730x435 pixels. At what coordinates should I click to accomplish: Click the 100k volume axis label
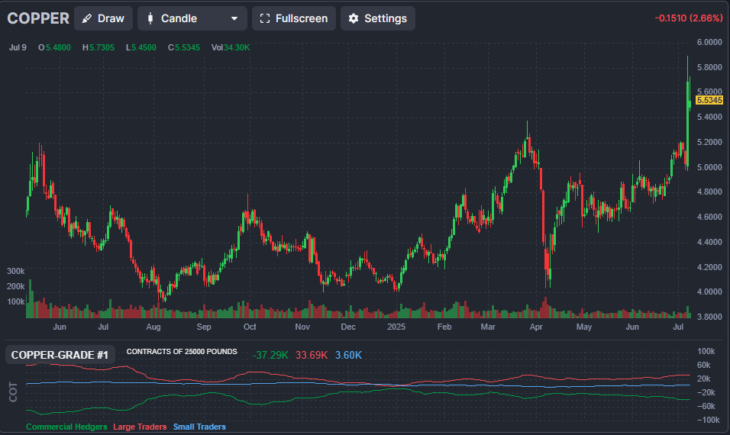[x=16, y=302]
